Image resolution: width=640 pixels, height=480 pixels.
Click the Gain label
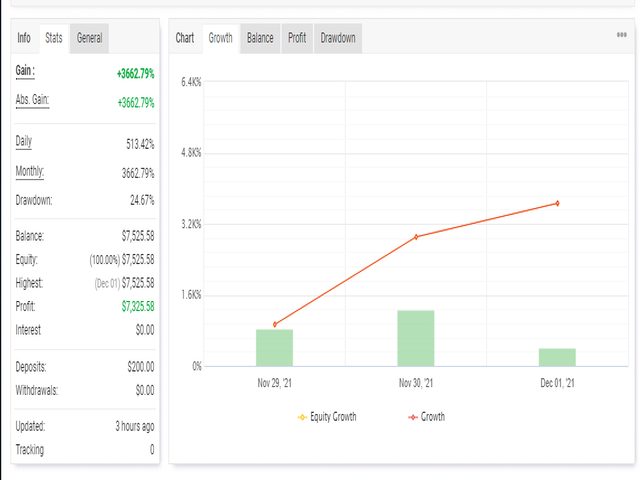click(25, 71)
